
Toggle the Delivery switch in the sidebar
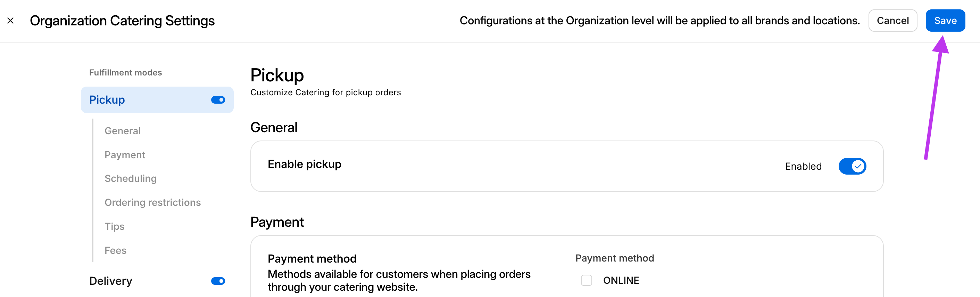[218, 281]
